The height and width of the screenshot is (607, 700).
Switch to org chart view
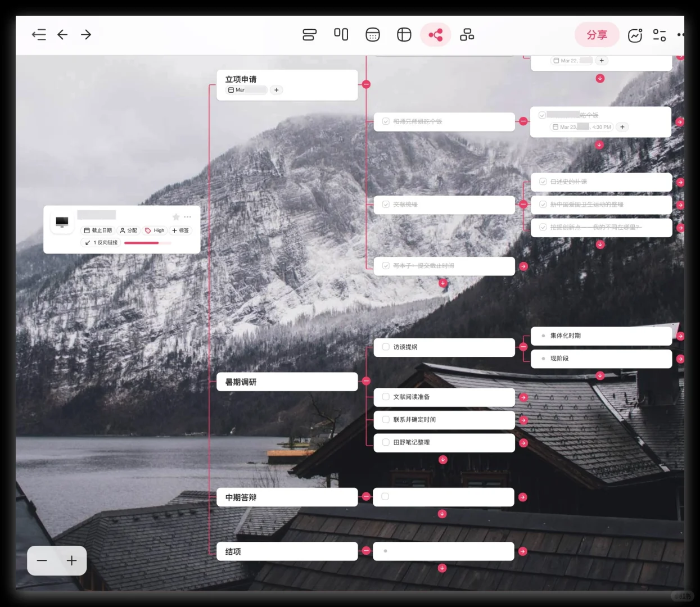pos(467,35)
